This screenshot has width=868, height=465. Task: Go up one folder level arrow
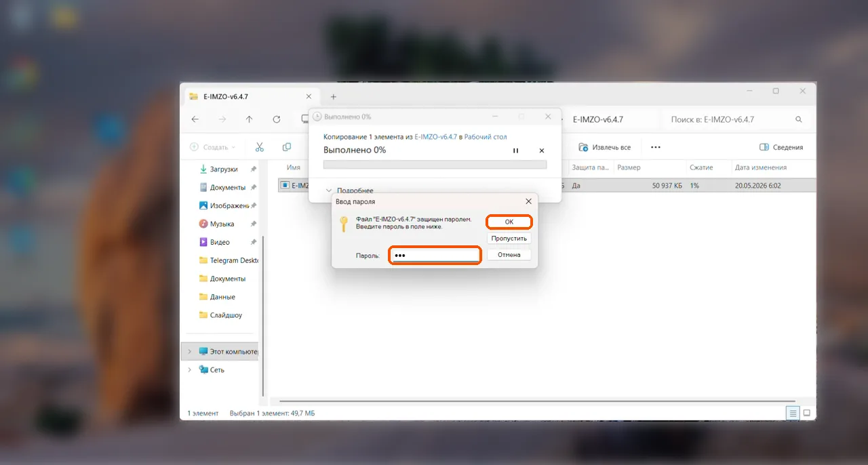(249, 119)
